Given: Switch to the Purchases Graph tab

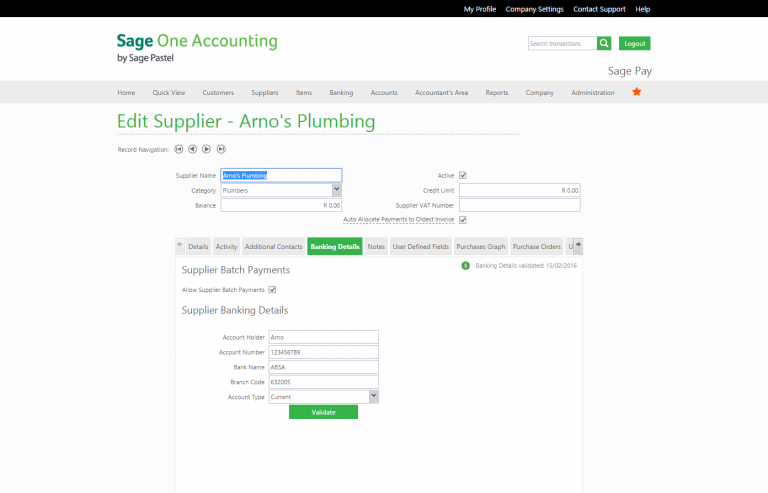Looking at the screenshot, I should (481, 246).
